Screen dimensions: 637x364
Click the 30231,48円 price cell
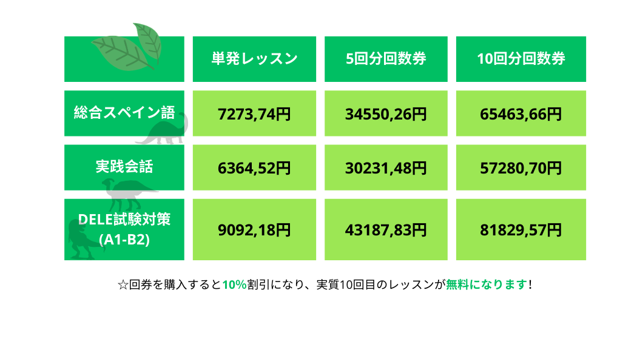[x=386, y=167]
